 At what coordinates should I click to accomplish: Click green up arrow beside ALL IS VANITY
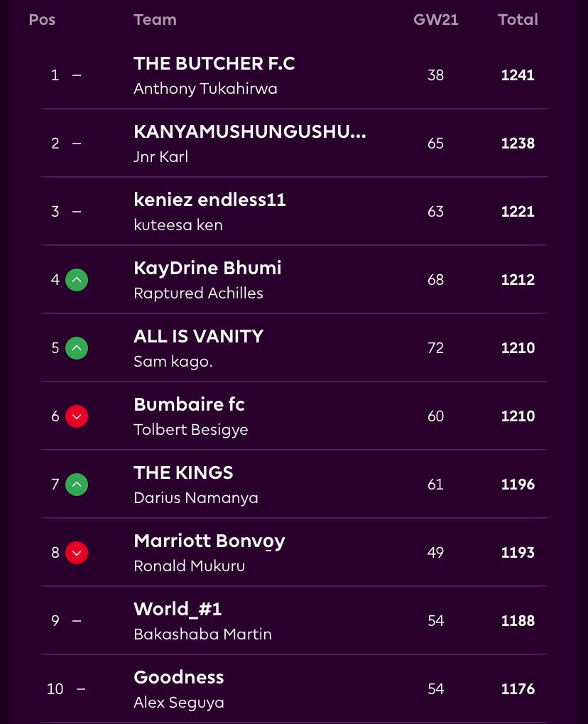77,348
